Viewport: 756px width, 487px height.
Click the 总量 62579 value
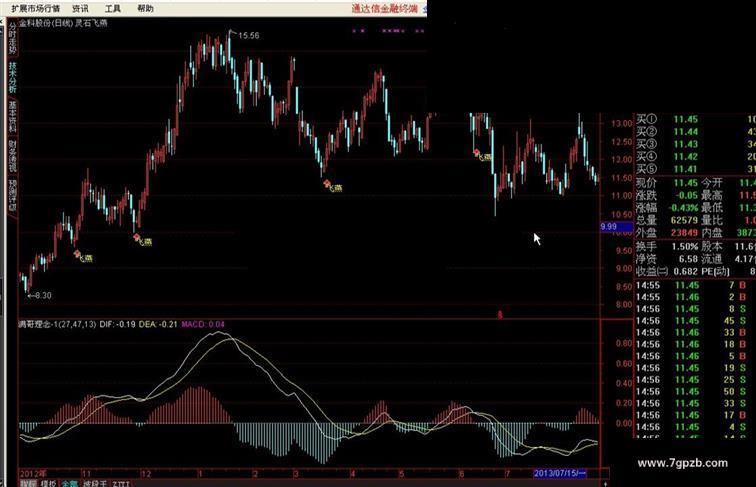click(x=684, y=220)
